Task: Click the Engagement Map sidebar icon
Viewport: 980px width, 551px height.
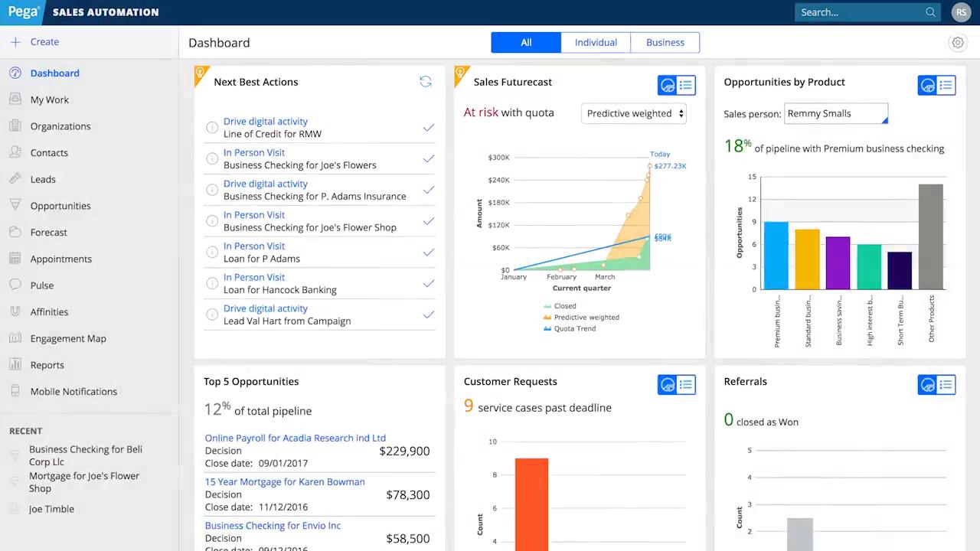Action: tap(15, 338)
